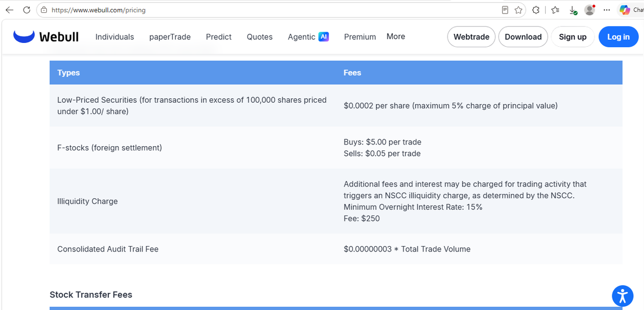The height and width of the screenshot is (310, 644).
Task: Open the browser extensions menu
Action: (536, 10)
